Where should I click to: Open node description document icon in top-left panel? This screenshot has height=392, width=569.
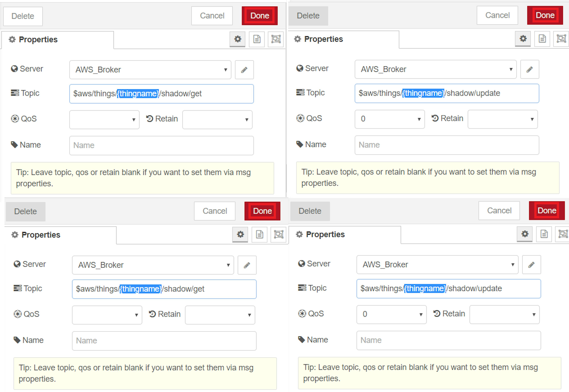(x=257, y=39)
